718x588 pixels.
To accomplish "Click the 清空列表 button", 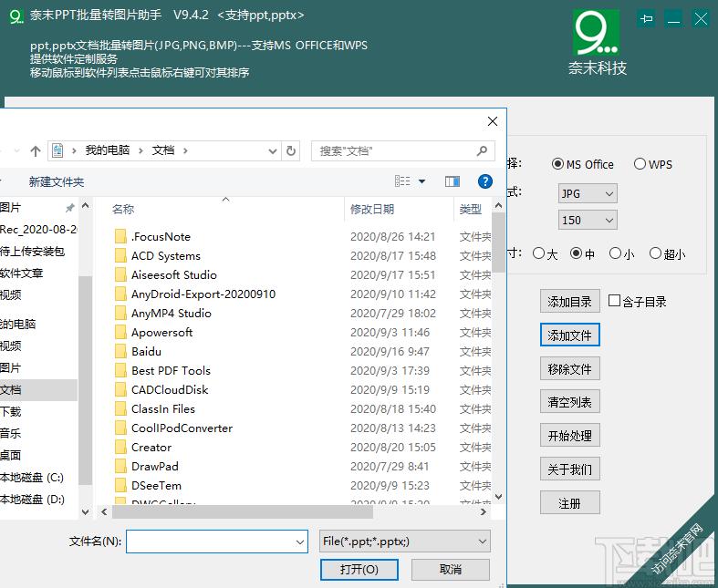I will tap(569, 402).
